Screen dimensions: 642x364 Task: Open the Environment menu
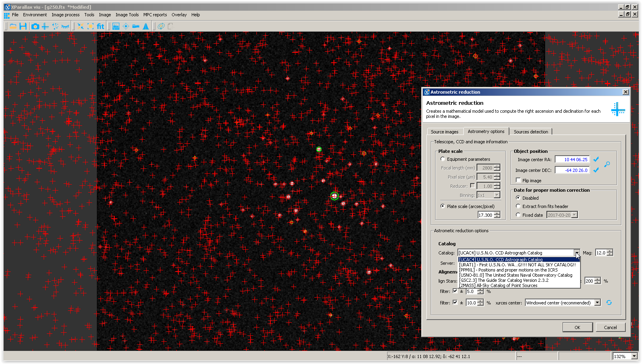point(35,15)
